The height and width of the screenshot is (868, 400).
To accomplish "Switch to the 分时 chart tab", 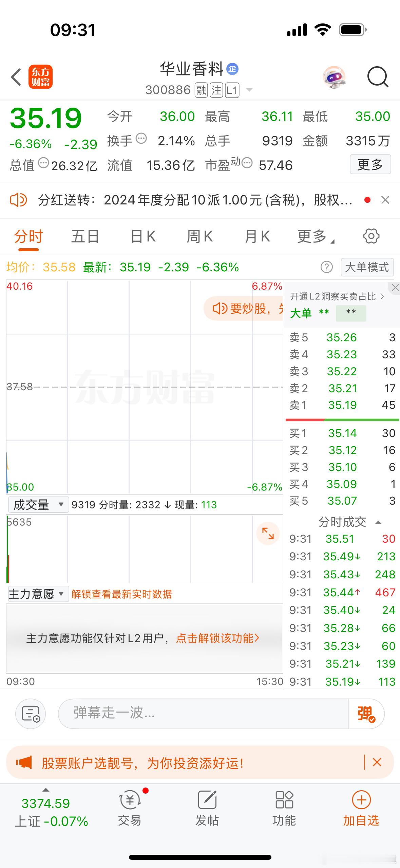I will [28, 236].
